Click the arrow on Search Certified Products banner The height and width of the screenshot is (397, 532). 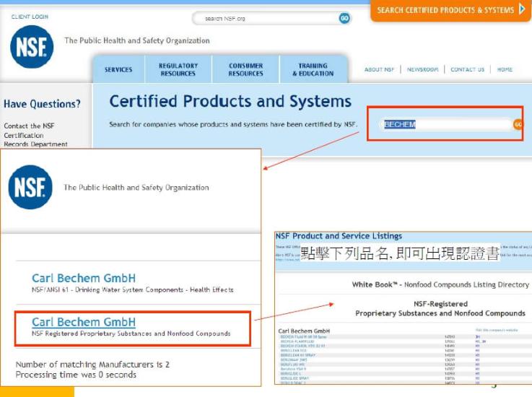523,10
